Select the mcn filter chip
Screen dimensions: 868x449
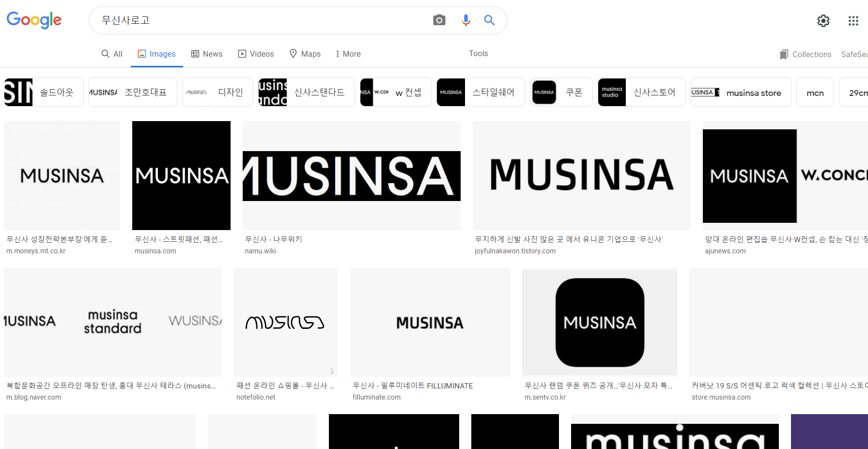point(815,92)
